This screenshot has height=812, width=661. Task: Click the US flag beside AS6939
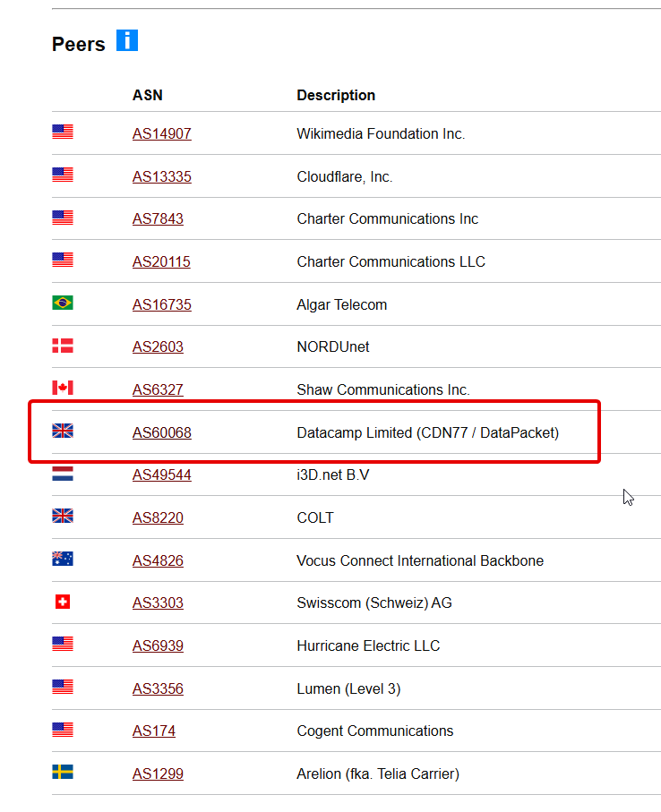(x=63, y=644)
